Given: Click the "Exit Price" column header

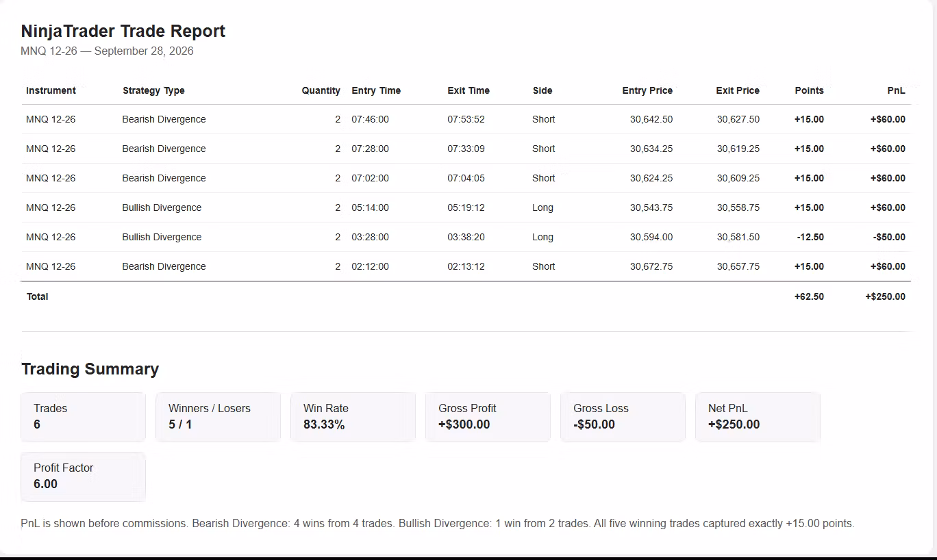Looking at the screenshot, I should (x=738, y=90).
